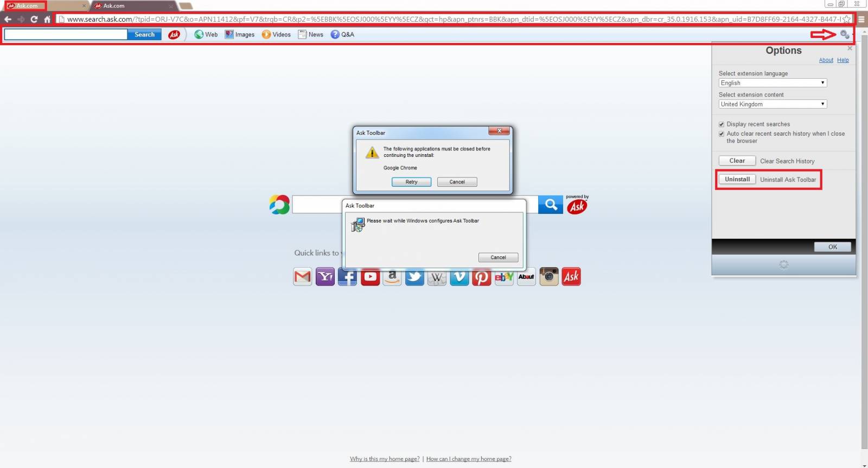Click Cancel in close applications dialog
This screenshot has width=868, height=468.
coord(457,182)
